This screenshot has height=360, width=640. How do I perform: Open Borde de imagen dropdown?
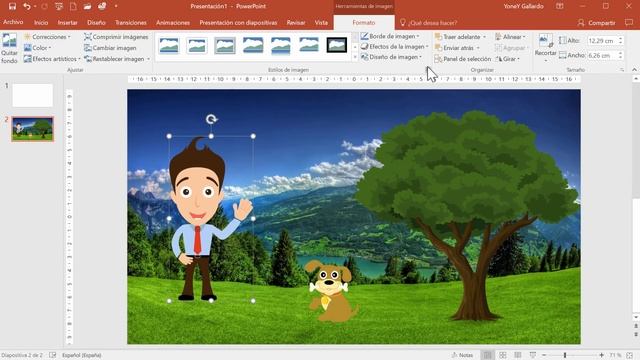pos(390,36)
